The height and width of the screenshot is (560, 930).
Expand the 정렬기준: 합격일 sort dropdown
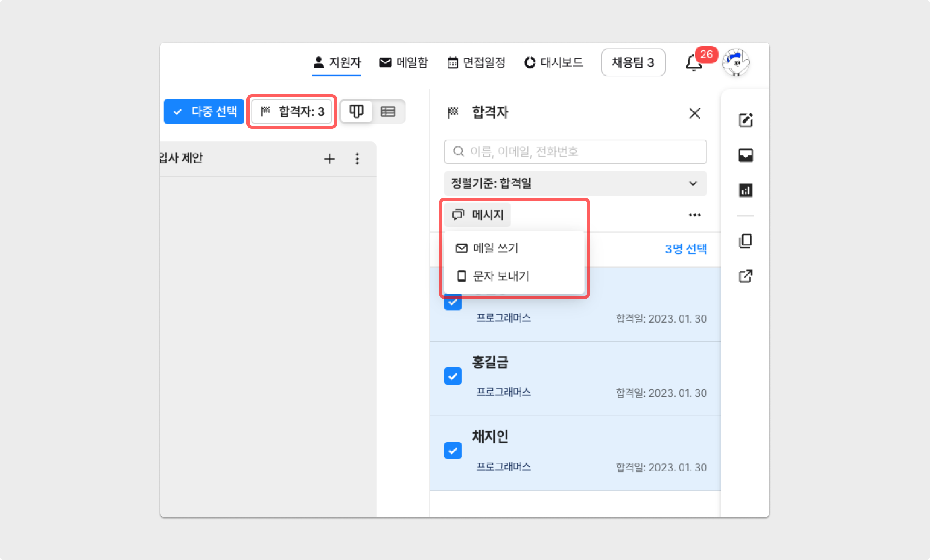[x=575, y=183]
